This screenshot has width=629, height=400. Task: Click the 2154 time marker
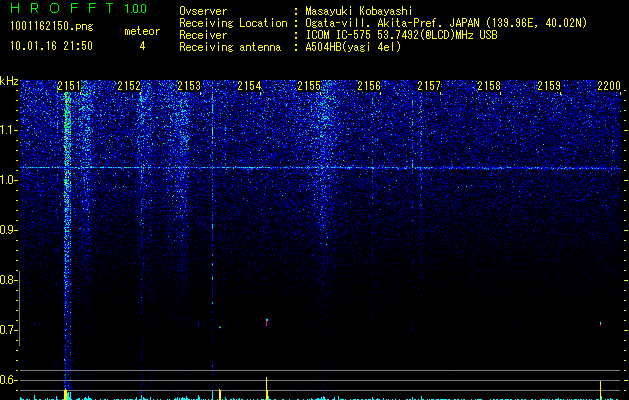249,86
